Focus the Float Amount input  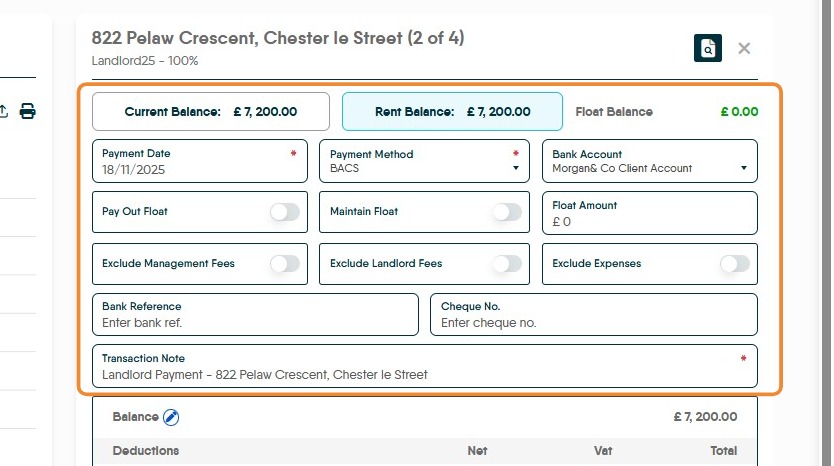point(649,221)
